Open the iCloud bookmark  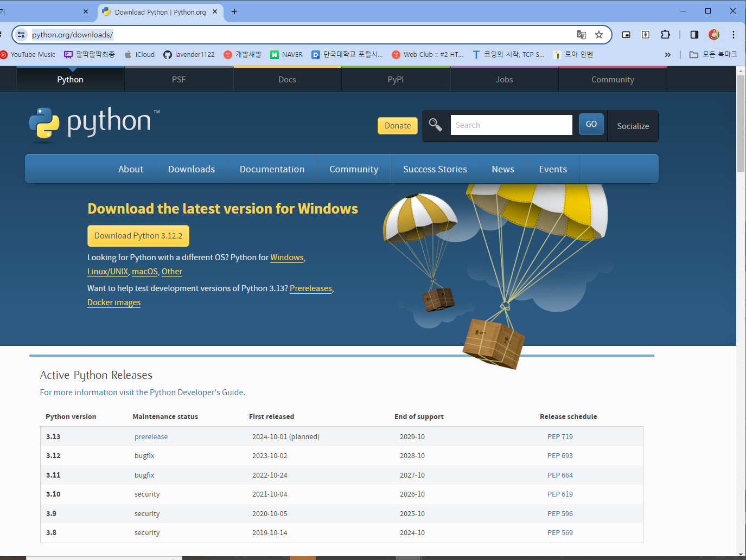[x=139, y=54]
